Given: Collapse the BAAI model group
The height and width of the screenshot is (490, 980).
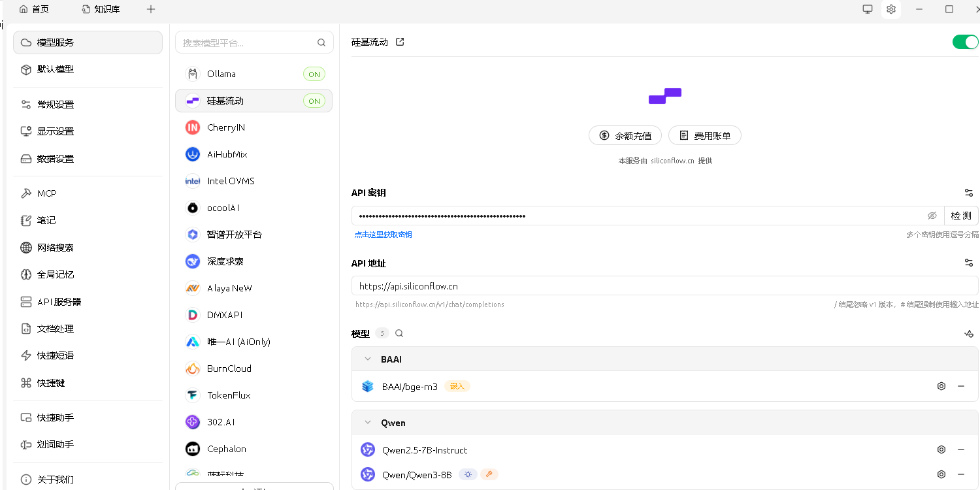Looking at the screenshot, I should pos(368,359).
